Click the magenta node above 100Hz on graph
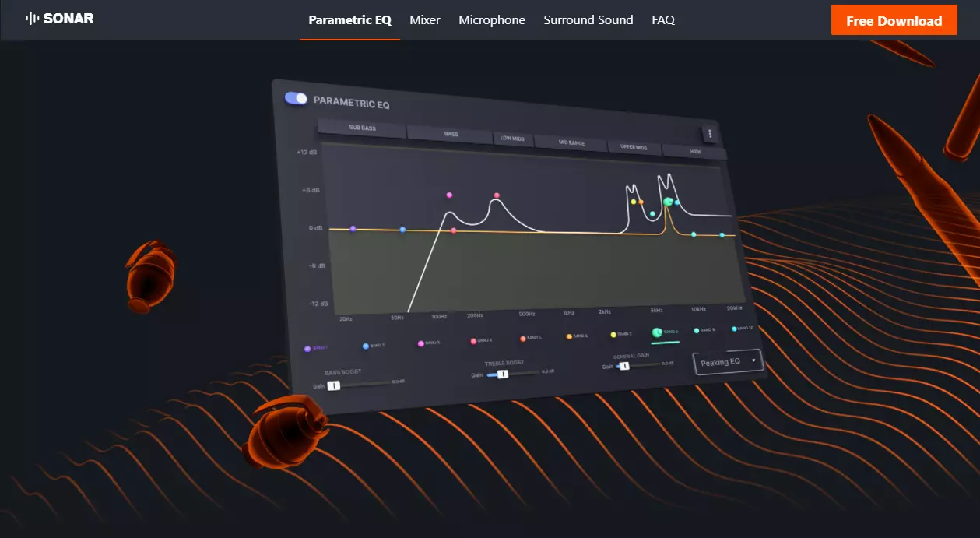 coord(449,195)
